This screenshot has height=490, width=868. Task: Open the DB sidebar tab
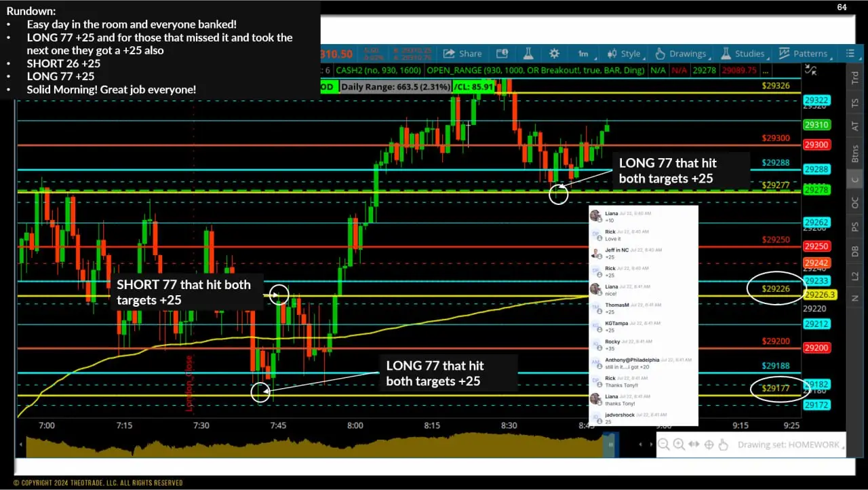[x=855, y=251]
